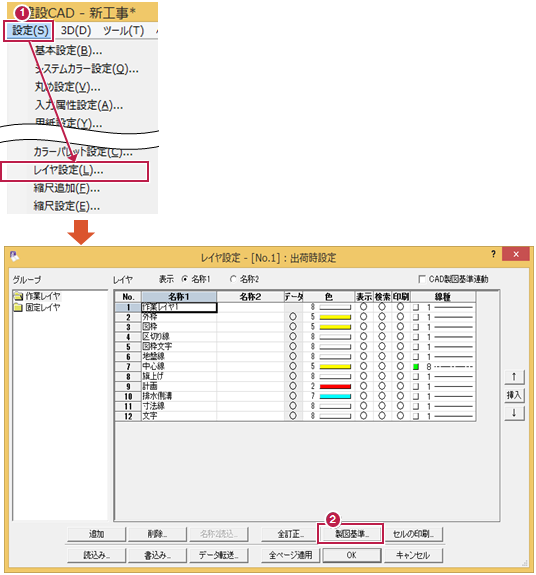The height and width of the screenshot is (575, 536).
Task: Enable CAD製図基準連動 checkbox
Action: [422, 279]
